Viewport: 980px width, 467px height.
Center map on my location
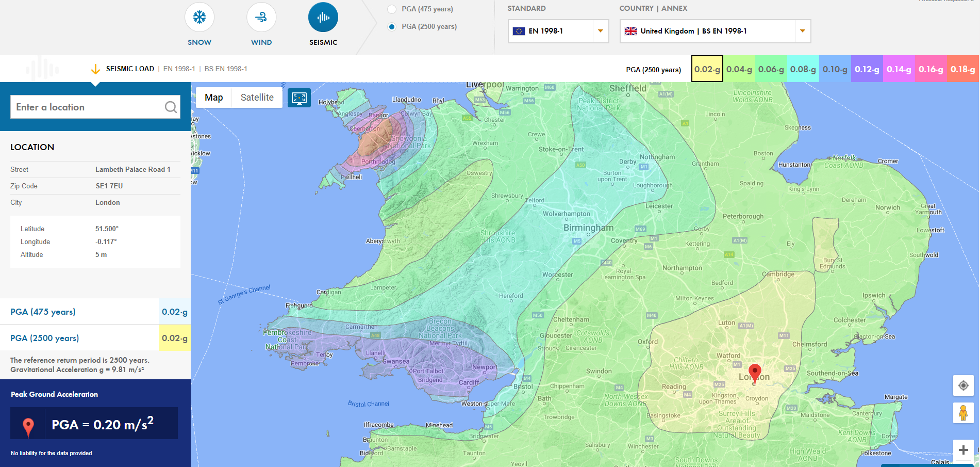tap(963, 385)
